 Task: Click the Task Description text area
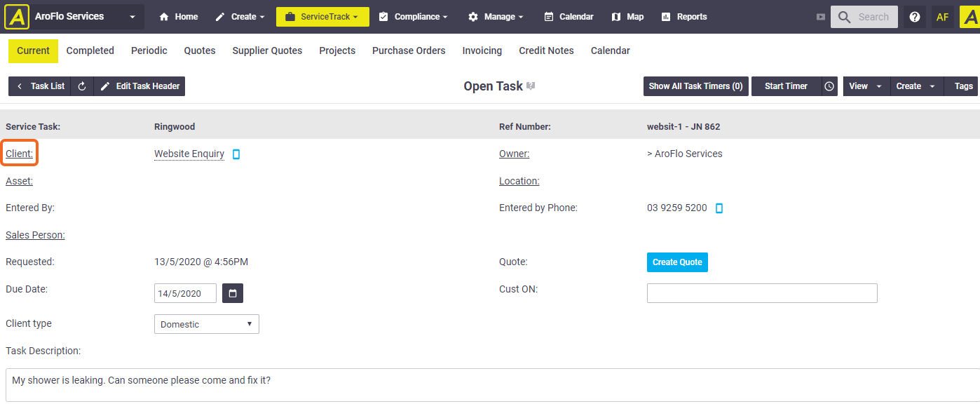tap(492, 385)
